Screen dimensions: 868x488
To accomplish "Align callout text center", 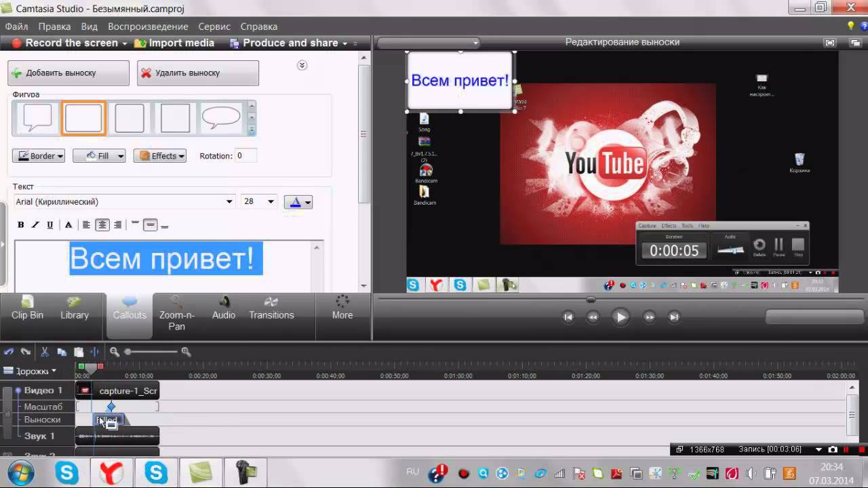I will pos(102,225).
